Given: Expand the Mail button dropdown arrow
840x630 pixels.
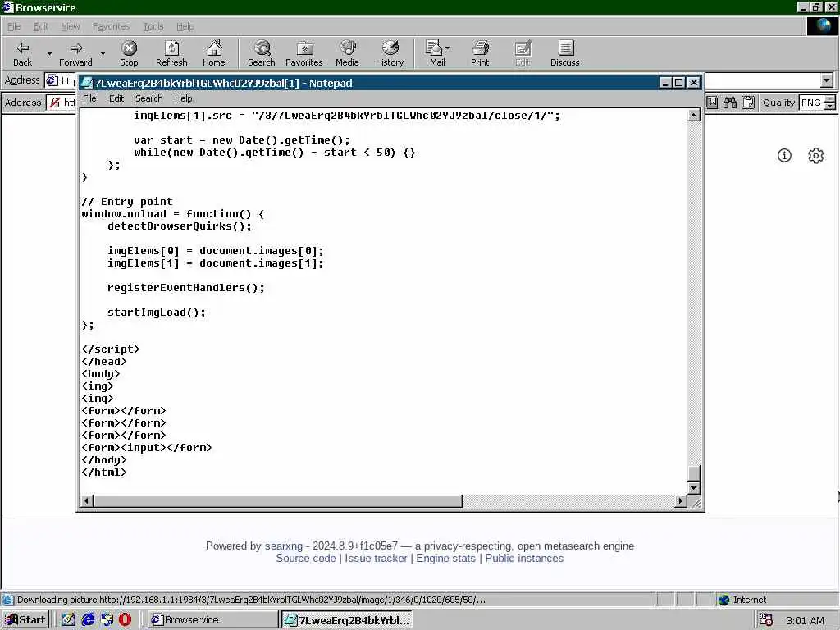Looking at the screenshot, I should (x=447, y=48).
